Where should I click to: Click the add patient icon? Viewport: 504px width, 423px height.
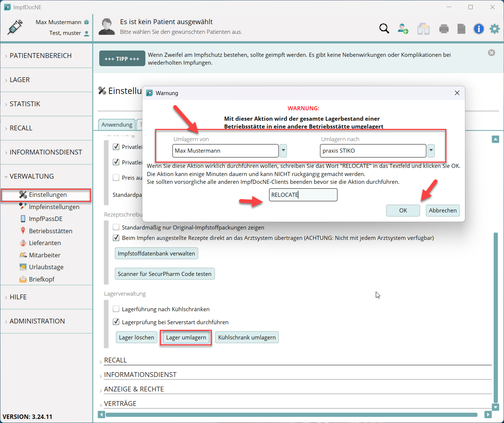[403, 29]
